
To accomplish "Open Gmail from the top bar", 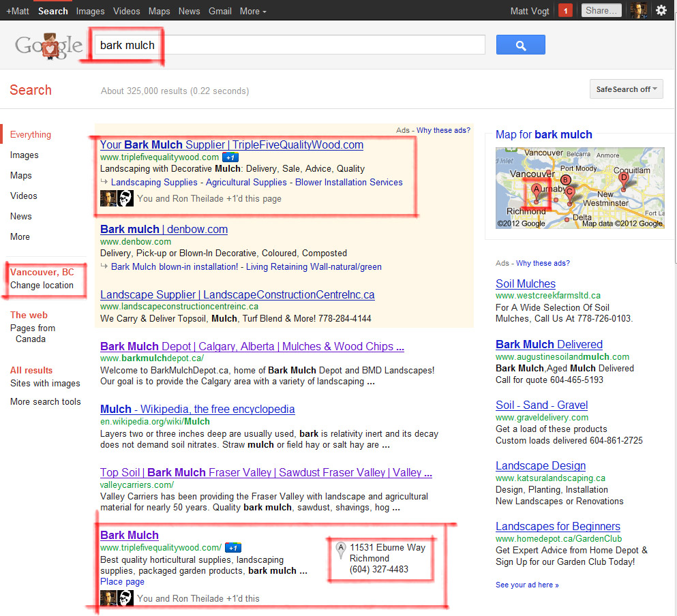I will (220, 11).
